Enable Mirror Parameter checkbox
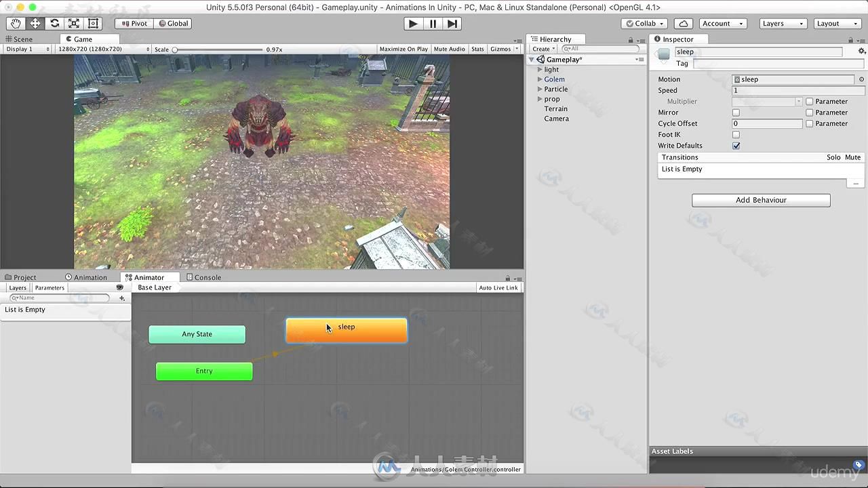Viewport: 868px width, 488px height. click(x=809, y=113)
